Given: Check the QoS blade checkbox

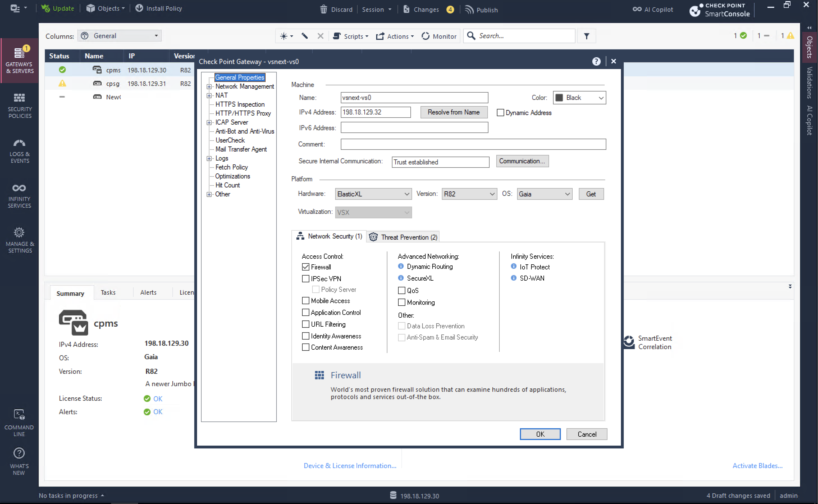Looking at the screenshot, I should pyautogui.click(x=401, y=291).
